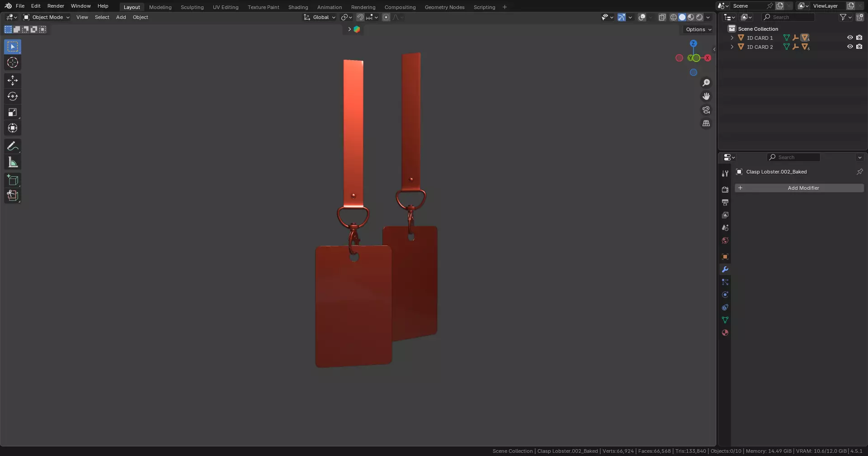Create a new scene with the Scene button
Image resolution: width=868 pixels, height=456 pixels.
780,6
